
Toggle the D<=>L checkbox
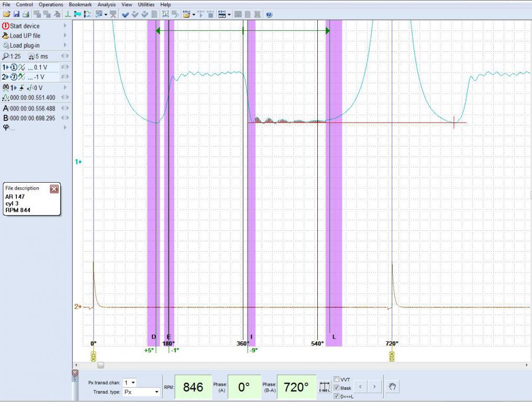(x=336, y=396)
